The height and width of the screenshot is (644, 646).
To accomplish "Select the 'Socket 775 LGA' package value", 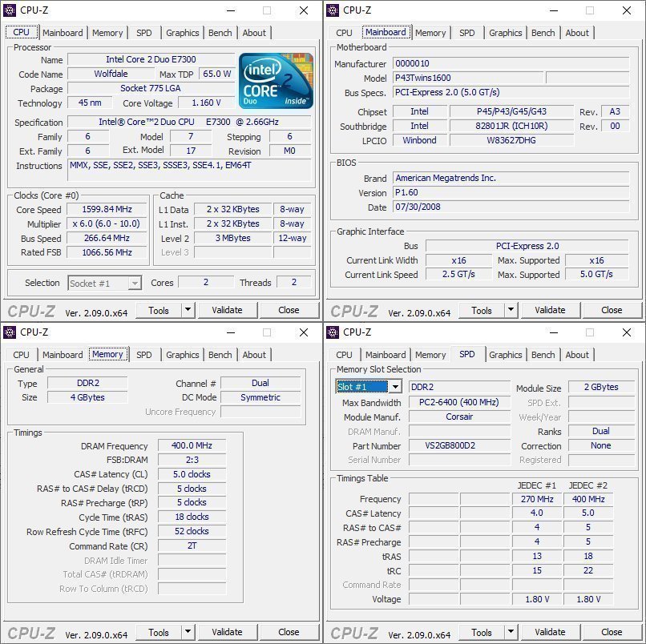I will pyautogui.click(x=151, y=89).
